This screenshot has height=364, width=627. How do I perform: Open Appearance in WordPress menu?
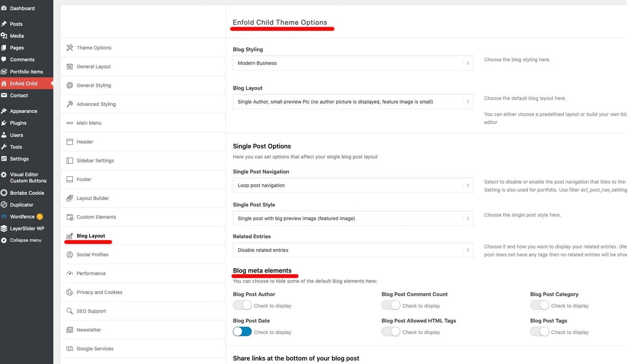pos(26,111)
